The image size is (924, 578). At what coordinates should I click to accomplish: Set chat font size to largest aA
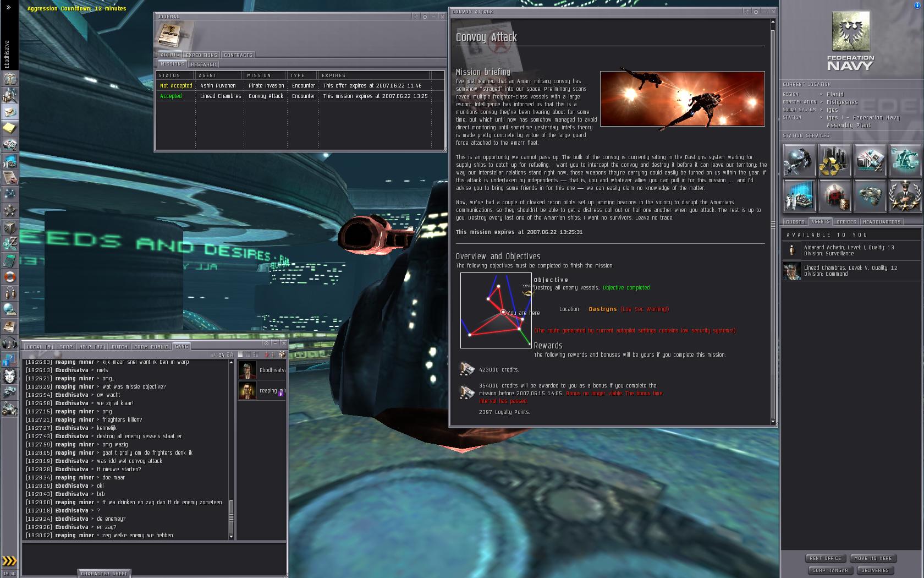[x=230, y=355]
